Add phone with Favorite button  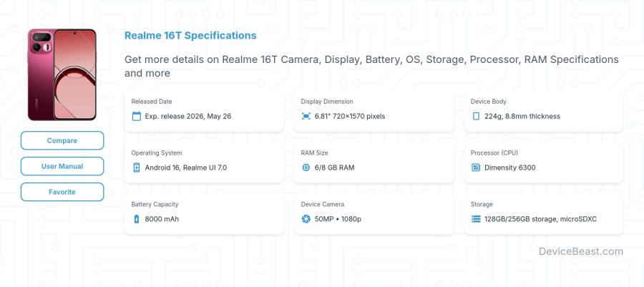click(x=62, y=192)
